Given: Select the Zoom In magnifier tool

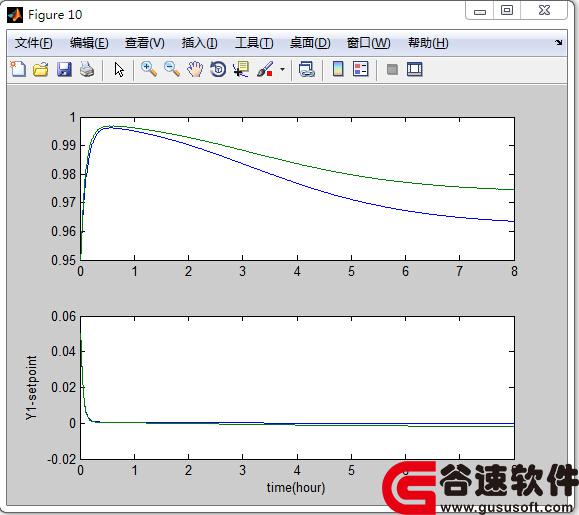Looking at the screenshot, I should pos(149,69).
